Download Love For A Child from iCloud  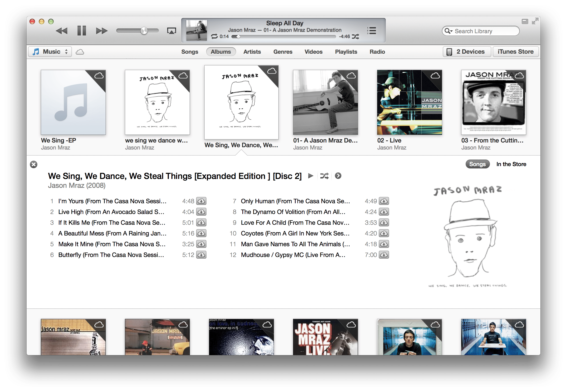384,223
